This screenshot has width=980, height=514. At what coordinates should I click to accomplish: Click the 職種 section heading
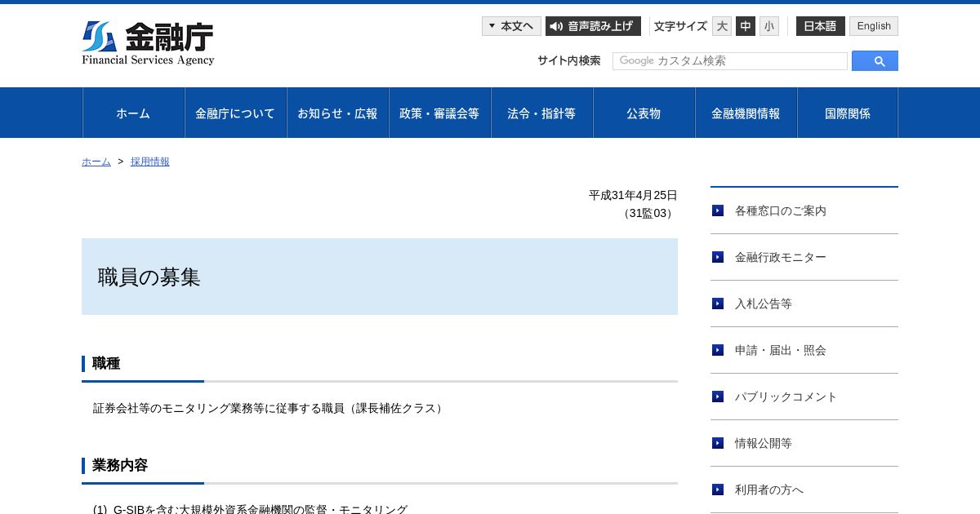(x=106, y=364)
